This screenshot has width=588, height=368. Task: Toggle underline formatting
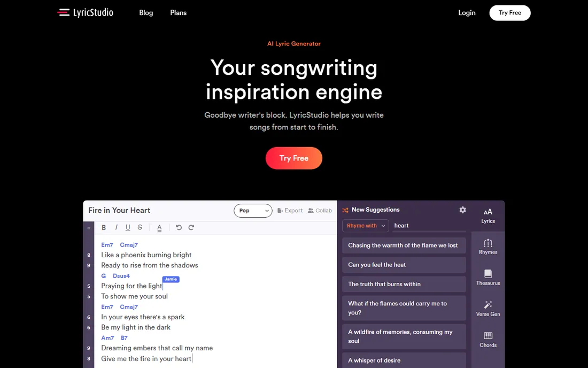pyautogui.click(x=128, y=227)
